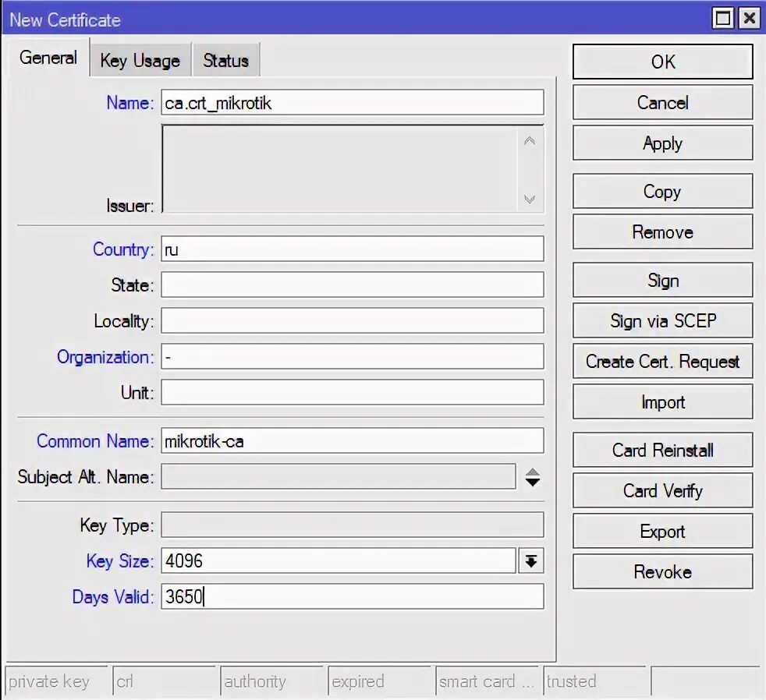Viewport: 766px width, 700px height.
Task: Click the 'crl' status flag
Action: (x=164, y=681)
